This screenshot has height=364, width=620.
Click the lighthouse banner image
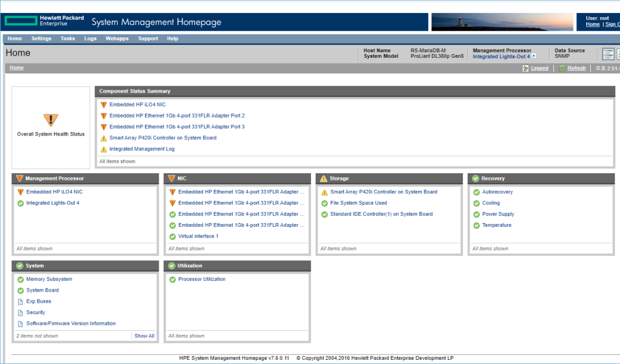click(x=502, y=22)
